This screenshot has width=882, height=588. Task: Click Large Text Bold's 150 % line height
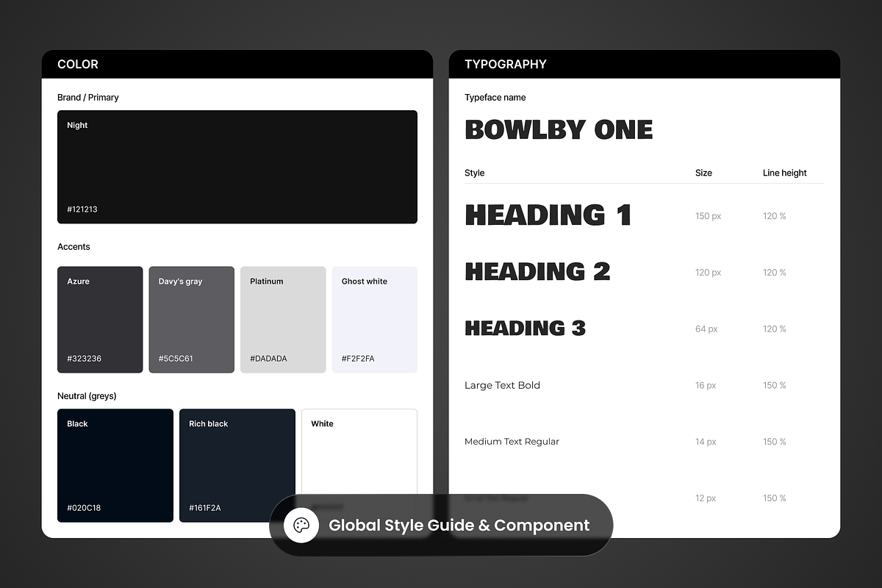(775, 385)
